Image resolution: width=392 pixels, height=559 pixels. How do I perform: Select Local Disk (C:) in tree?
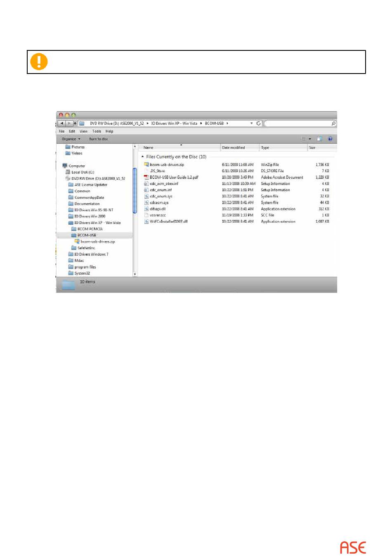pos(83,172)
